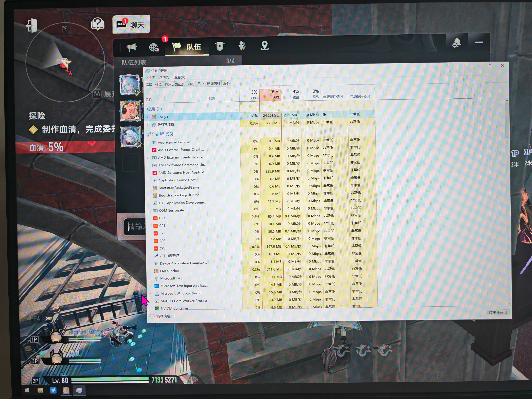Image resolution: width=532 pixels, height=399 pixels.
Task: Click the 后台进程 (56) group header
Action: point(160,134)
